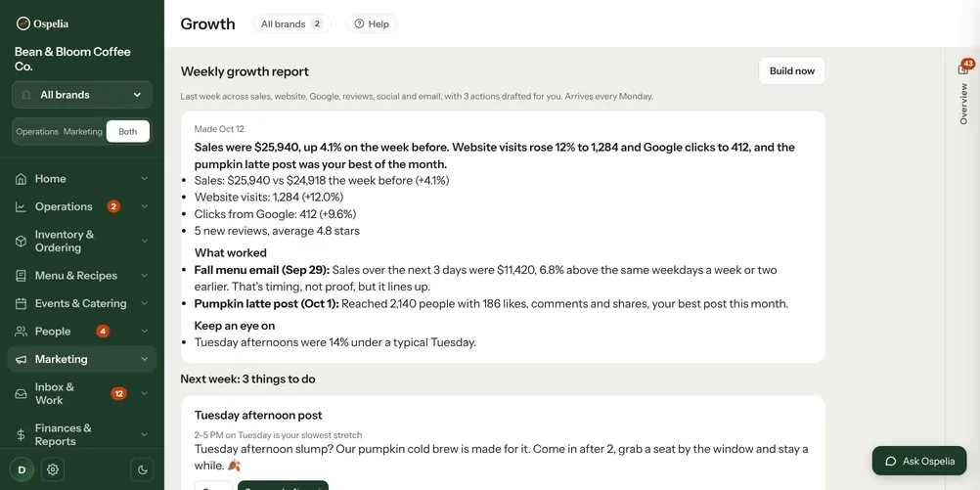Click the Overview panel icon with 43 badge
The width and height of the screenshot is (980, 490).
(963, 68)
